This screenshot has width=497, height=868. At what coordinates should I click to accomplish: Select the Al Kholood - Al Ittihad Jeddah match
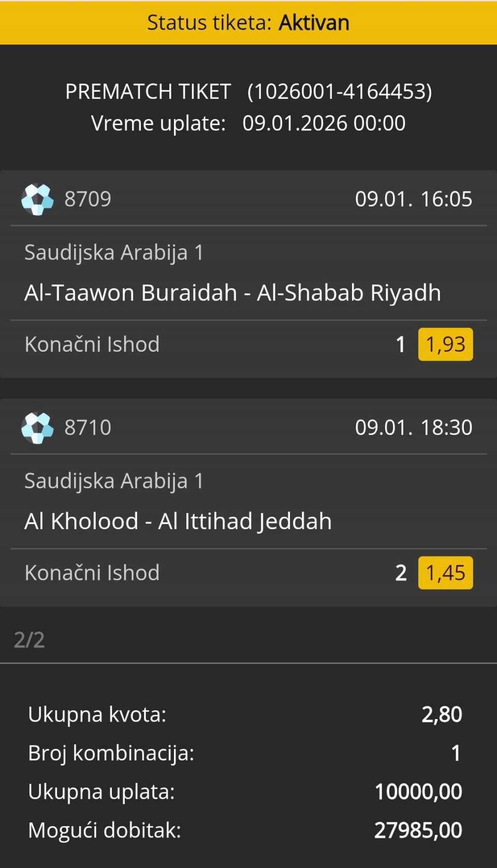pos(178,521)
